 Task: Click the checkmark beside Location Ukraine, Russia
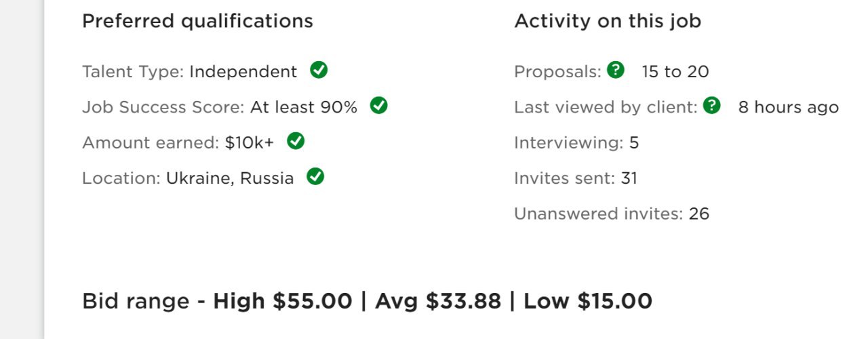coord(315,177)
